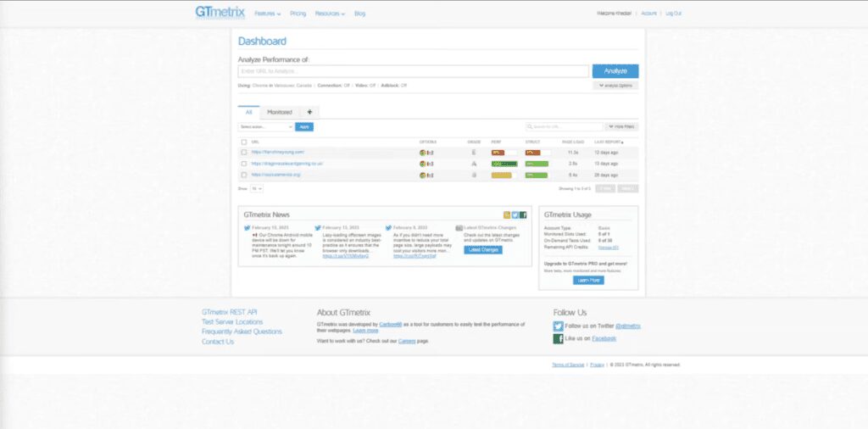Expand the Resources menu in the top navigation
This screenshot has width=868, height=429.
330,14
